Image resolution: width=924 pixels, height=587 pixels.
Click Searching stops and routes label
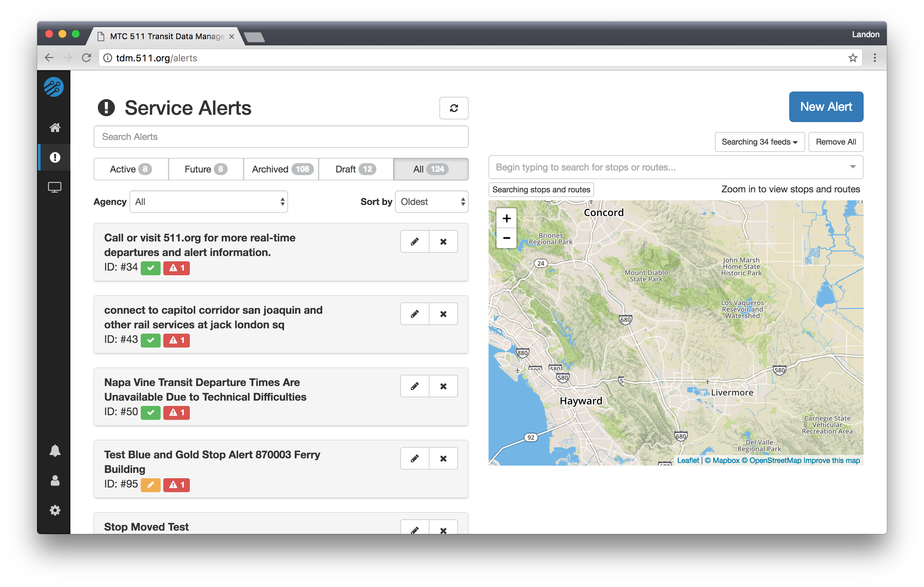click(541, 189)
